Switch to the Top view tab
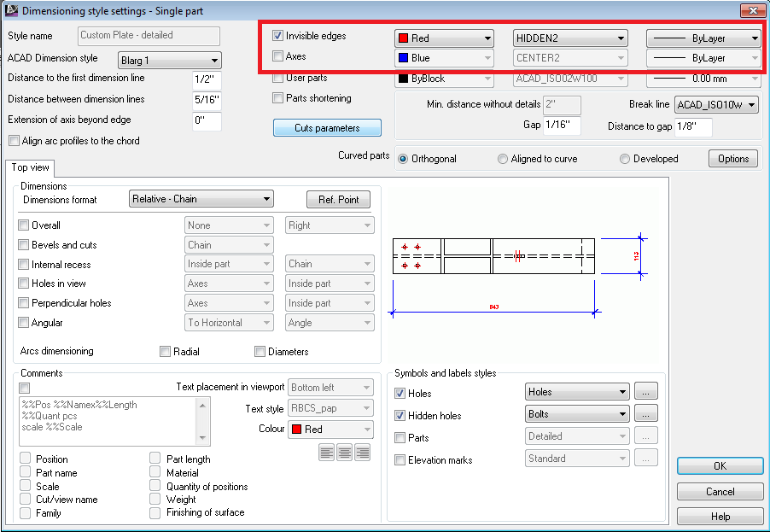 (x=30, y=168)
